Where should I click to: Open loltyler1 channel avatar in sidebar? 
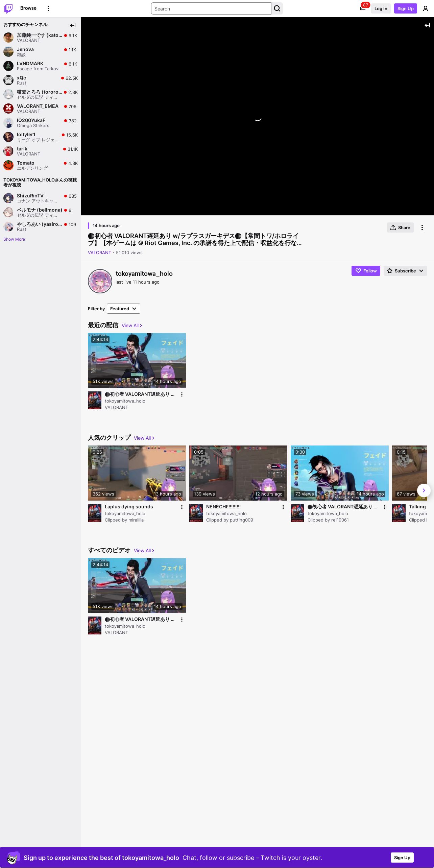[8, 137]
